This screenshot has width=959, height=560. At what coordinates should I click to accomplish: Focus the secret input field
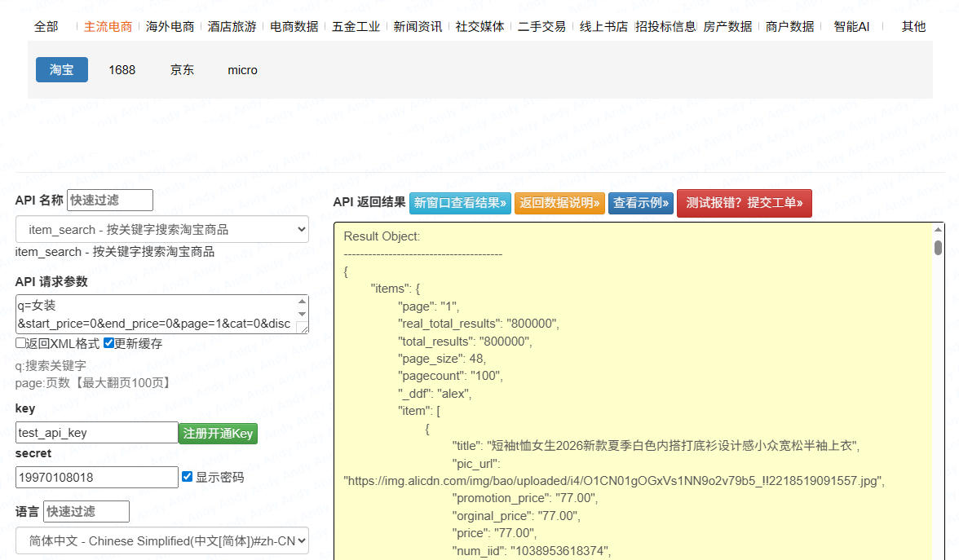coord(96,478)
